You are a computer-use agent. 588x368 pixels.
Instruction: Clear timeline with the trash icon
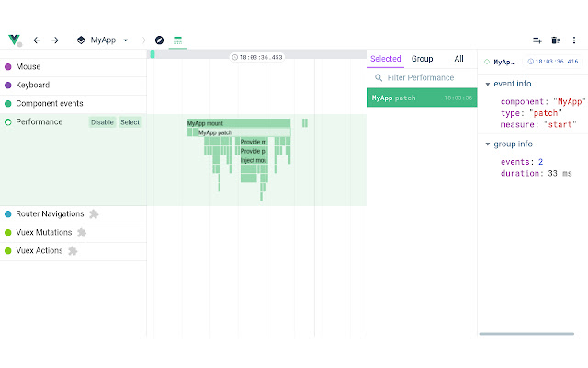click(x=556, y=40)
